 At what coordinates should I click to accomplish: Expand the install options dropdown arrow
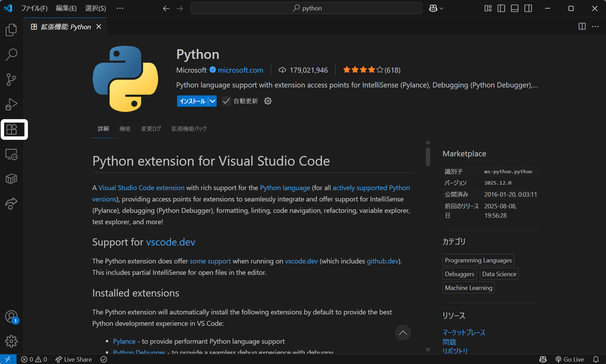[213, 101]
